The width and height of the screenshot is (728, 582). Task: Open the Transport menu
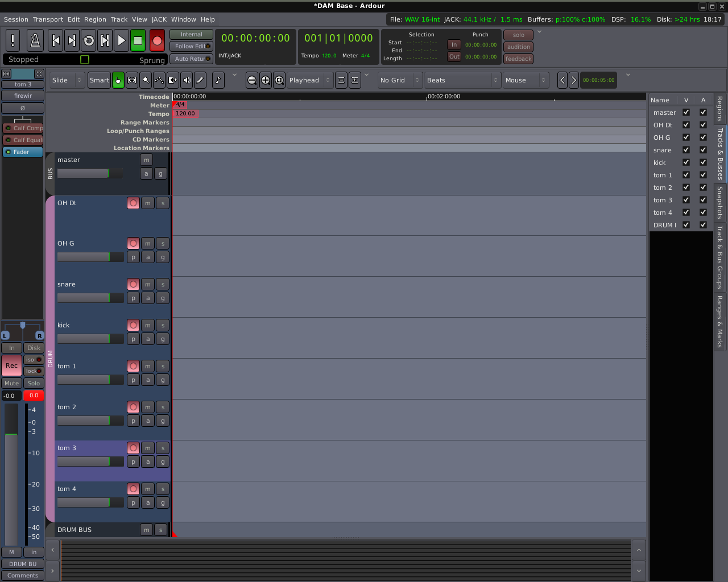point(48,19)
